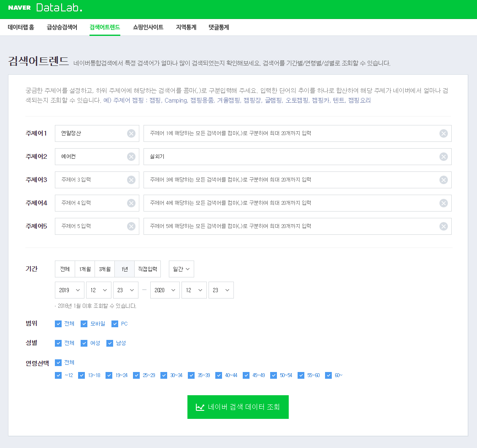Open the 일간 time unit dropdown
Image resolution: width=477 pixels, height=448 pixels.
[x=182, y=269]
